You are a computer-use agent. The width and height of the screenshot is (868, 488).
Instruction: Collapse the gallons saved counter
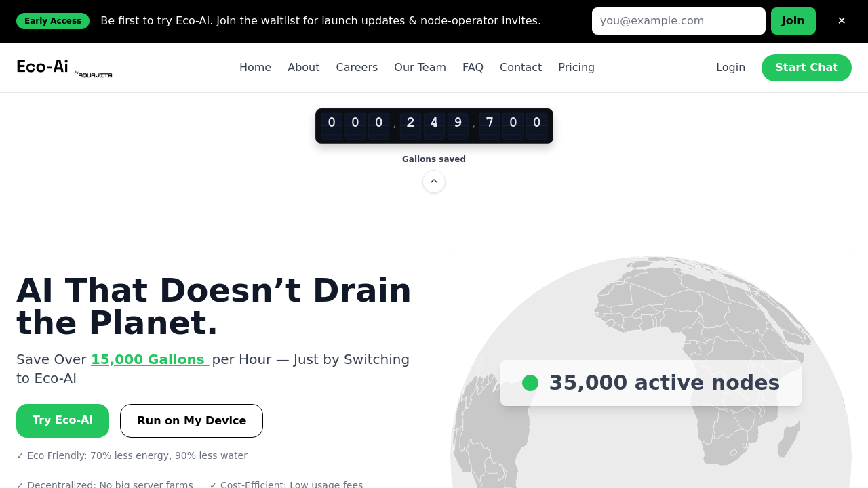tap(434, 182)
